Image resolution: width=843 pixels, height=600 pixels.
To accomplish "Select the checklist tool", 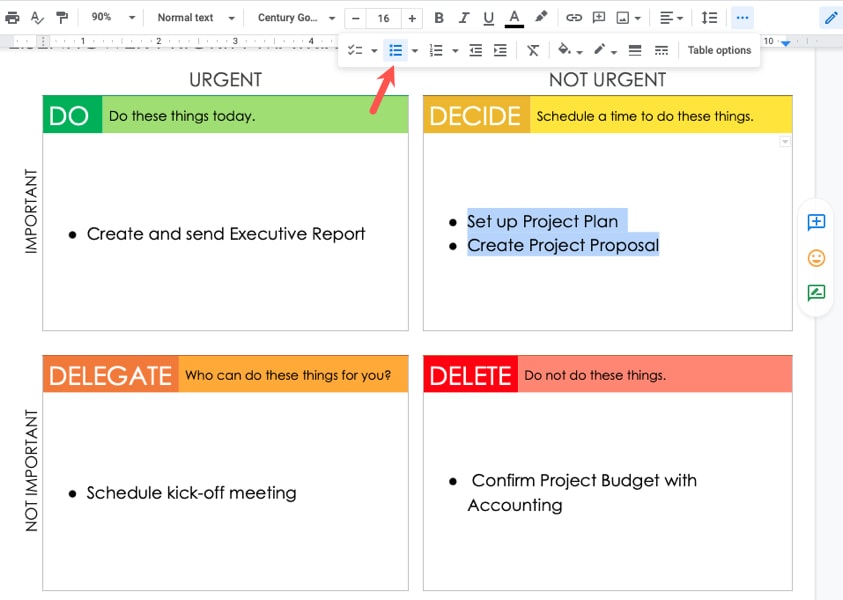I will 355,49.
